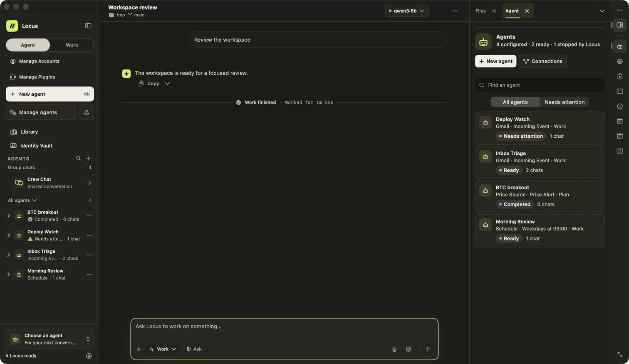The height and width of the screenshot is (364, 629).
Task: Open BTC breakout agent card
Action: pyautogui.click(x=540, y=196)
